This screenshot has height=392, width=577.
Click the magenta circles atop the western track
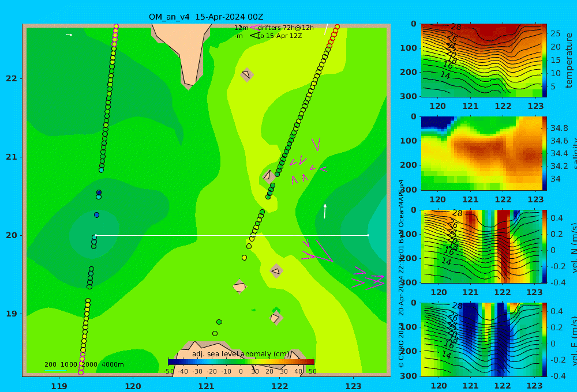(x=115, y=35)
